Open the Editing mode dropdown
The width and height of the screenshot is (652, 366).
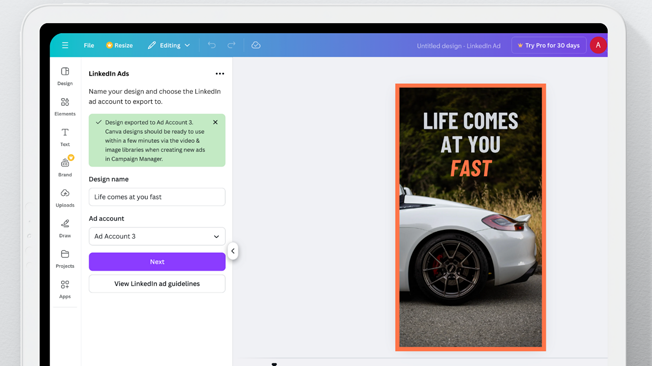coord(169,45)
